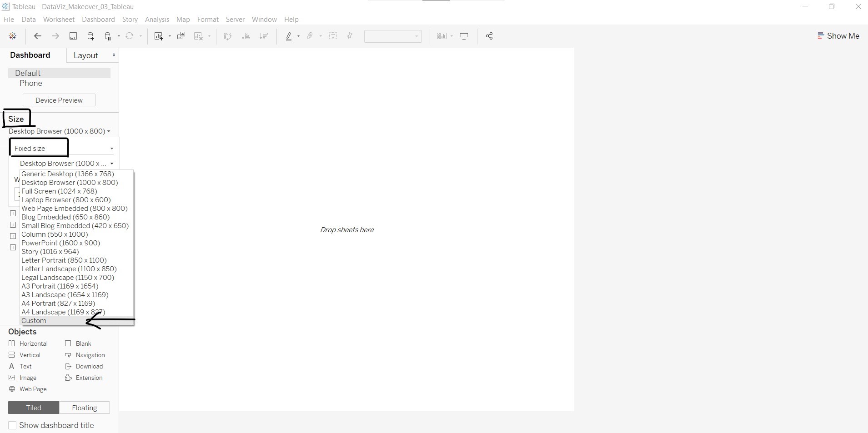This screenshot has width=868, height=433.
Task: Click the Undo back arrow in toolbar
Action: [x=38, y=36]
